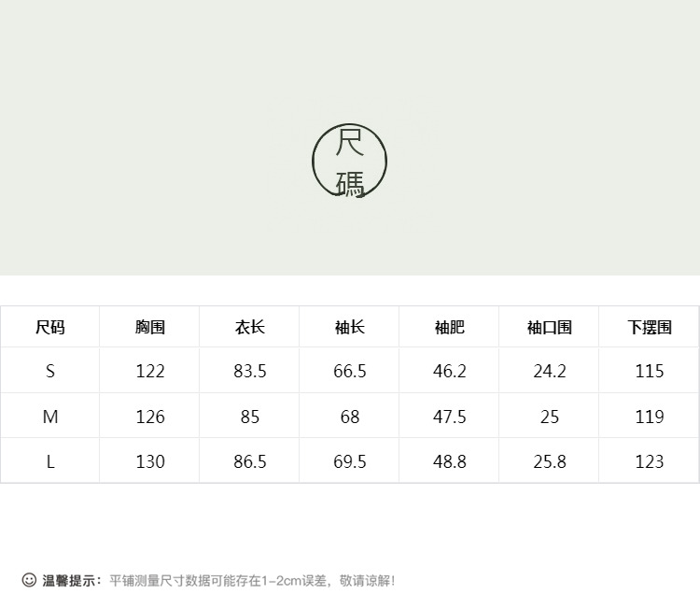Click the 126 chest value
Viewport: 700px width, 608px height.
150,417
